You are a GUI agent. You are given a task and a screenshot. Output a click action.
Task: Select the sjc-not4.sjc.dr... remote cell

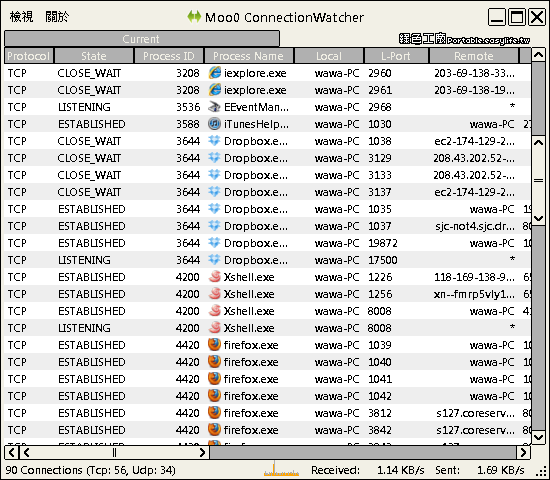pyautogui.click(x=475, y=226)
